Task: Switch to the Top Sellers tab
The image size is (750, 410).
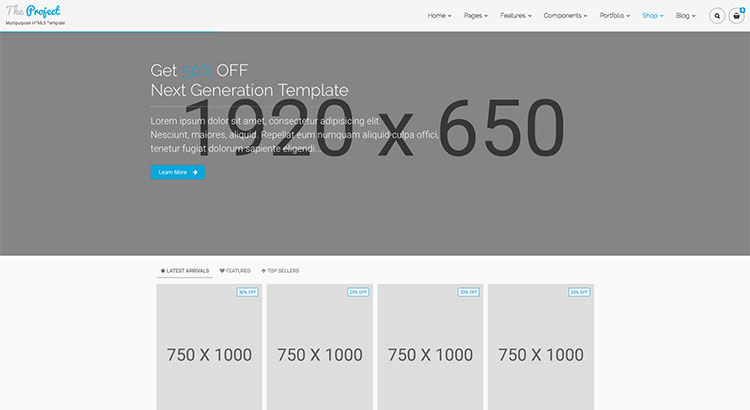Action: (280, 271)
